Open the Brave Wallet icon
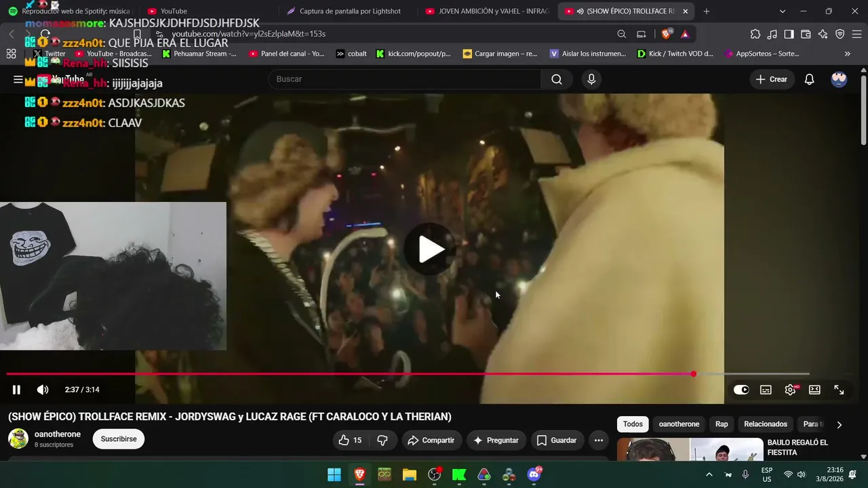The image size is (868, 488). pos(806,34)
